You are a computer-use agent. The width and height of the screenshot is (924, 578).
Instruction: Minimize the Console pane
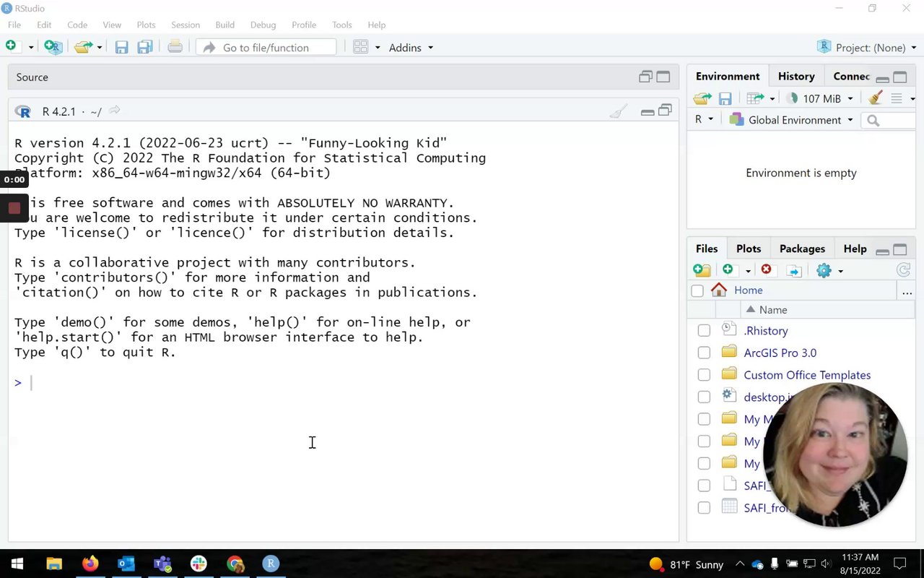[648, 112]
